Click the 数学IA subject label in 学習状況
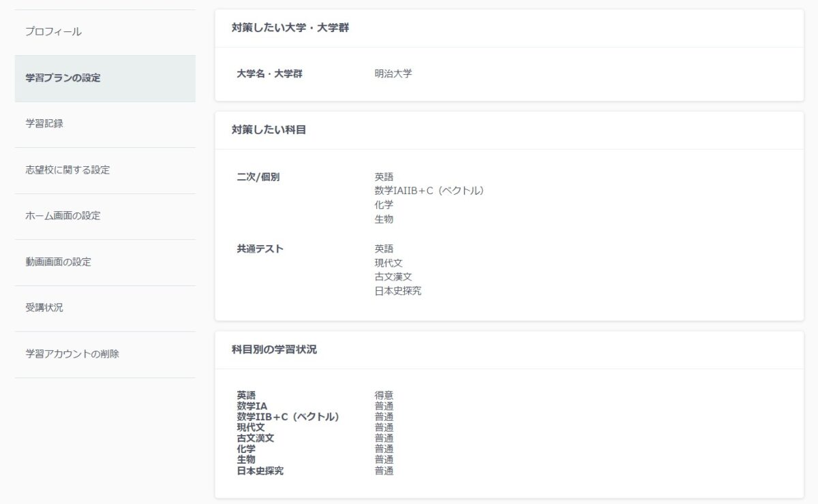The height and width of the screenshot is (504, 818). (x=252, y=406)
